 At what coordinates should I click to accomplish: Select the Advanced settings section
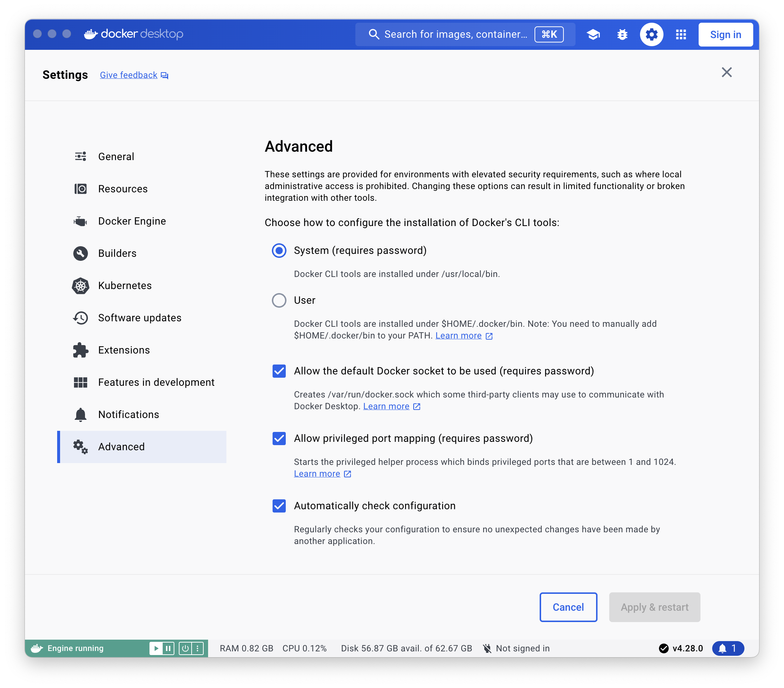pos(142,447)
